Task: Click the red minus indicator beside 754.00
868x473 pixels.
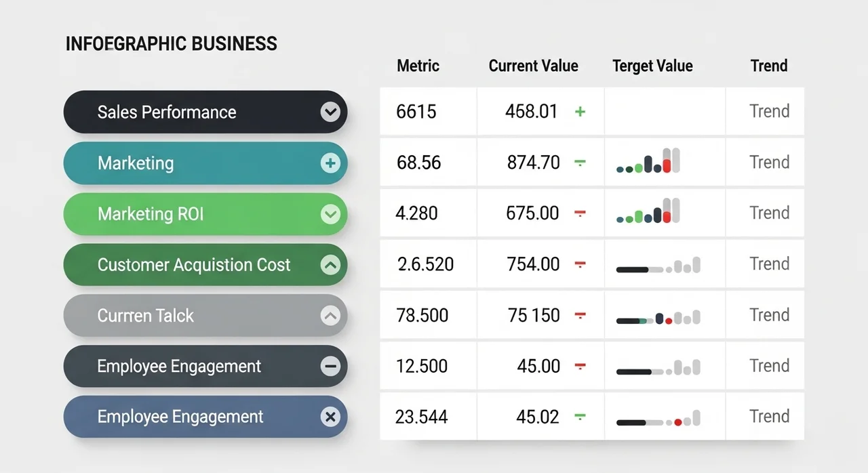Action: [580, 264]
